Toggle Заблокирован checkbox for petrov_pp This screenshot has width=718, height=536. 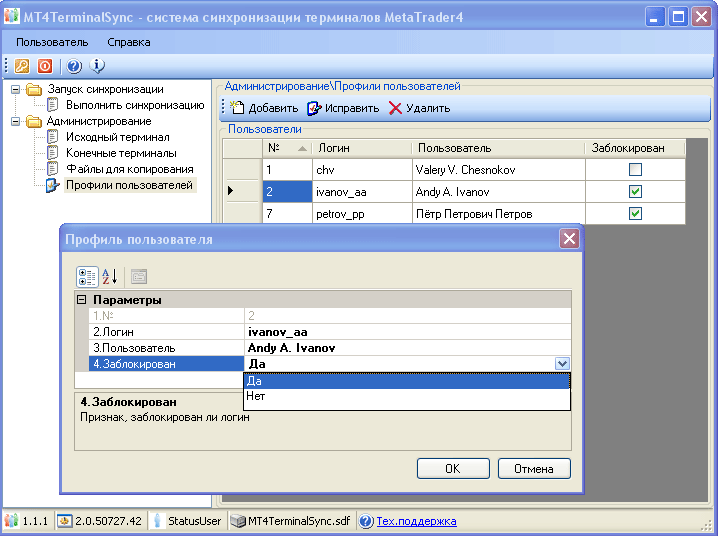coord(635,213)
